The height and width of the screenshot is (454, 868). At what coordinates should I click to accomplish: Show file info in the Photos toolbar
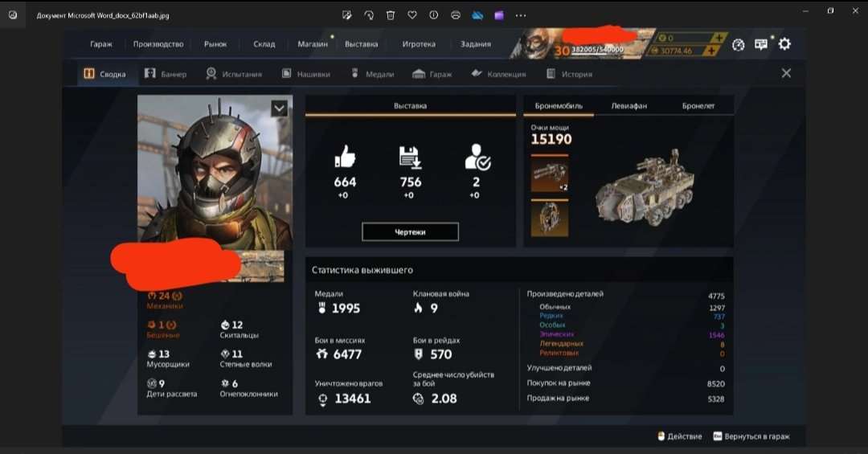tap(433, 15)
